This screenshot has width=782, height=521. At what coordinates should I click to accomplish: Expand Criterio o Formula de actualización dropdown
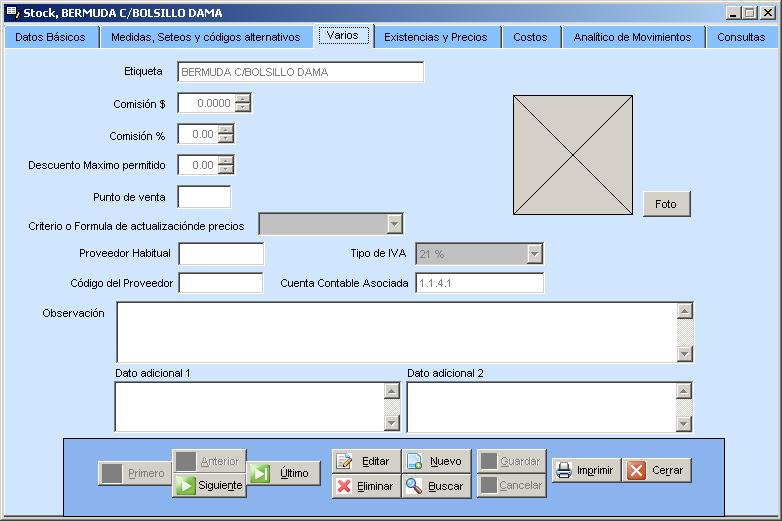click(395, 224)
